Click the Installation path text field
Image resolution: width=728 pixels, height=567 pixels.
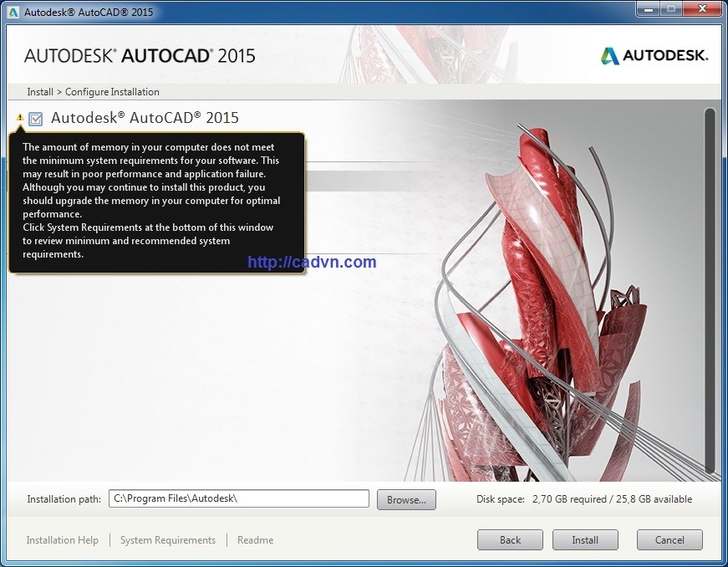[239, 498]
